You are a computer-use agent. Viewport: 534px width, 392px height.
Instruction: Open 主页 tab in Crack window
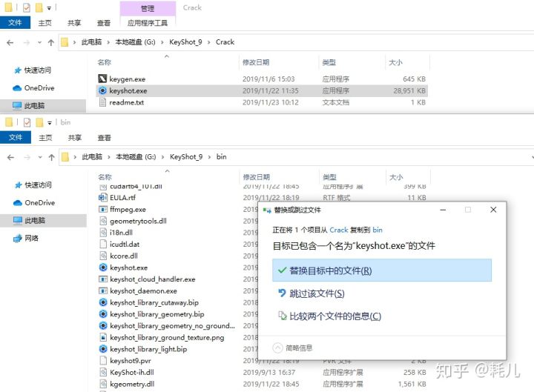pyautogui.click(x=44, y=23)
